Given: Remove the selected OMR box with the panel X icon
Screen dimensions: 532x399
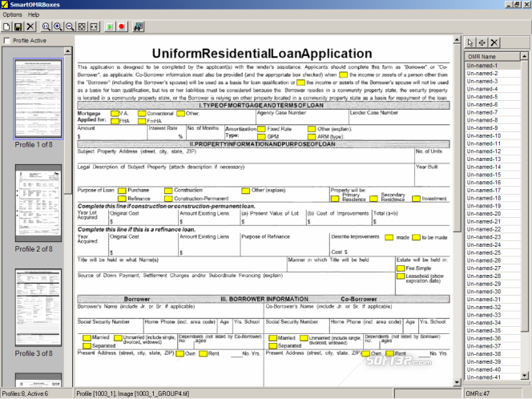Looking at the screenshot, I should (x=494, y=42).
